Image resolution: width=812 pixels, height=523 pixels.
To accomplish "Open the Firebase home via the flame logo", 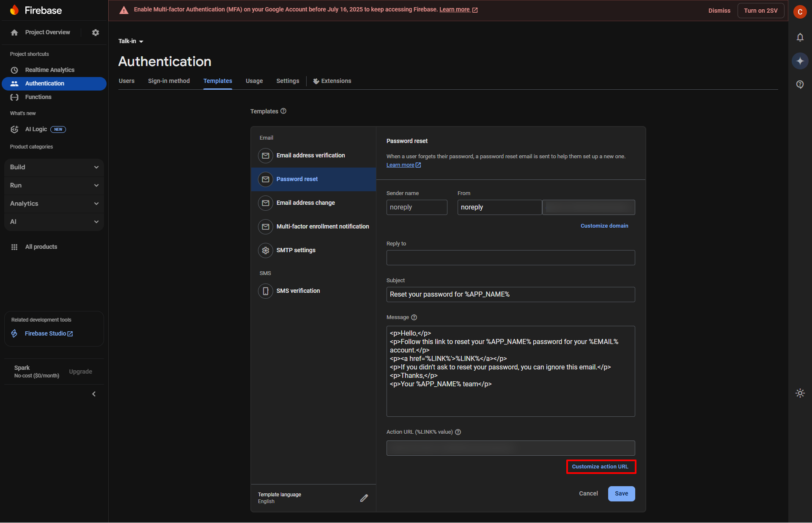I will click(x=15, y=10).
